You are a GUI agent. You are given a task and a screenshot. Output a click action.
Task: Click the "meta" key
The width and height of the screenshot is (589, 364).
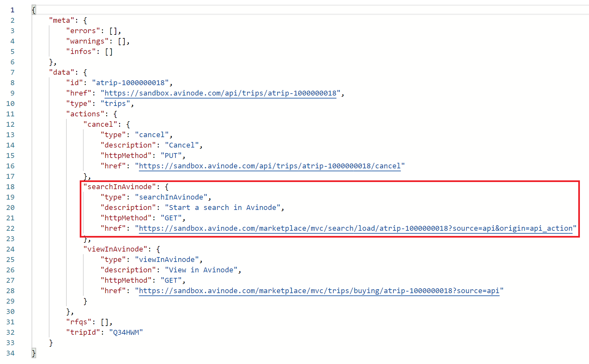tap(62, 20)
